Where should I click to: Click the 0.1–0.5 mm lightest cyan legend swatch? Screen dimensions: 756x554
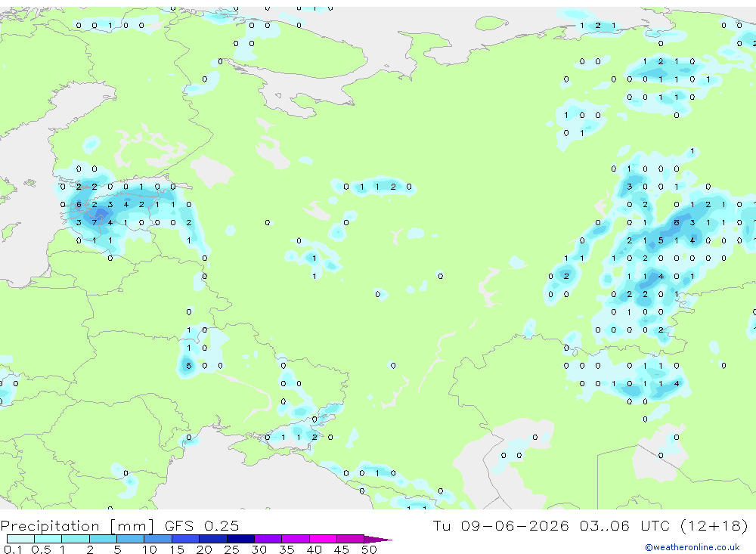20,539
